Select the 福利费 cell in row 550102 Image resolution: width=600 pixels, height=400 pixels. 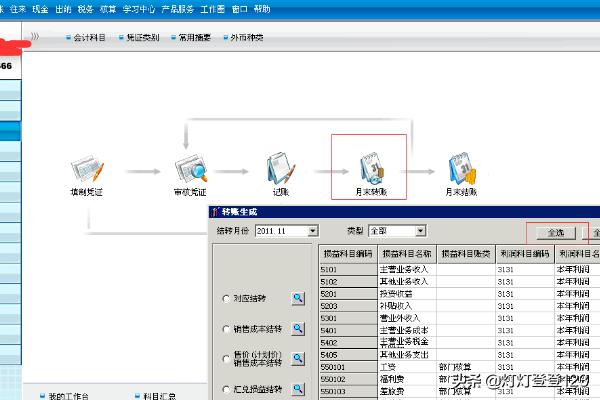[407, 379]
